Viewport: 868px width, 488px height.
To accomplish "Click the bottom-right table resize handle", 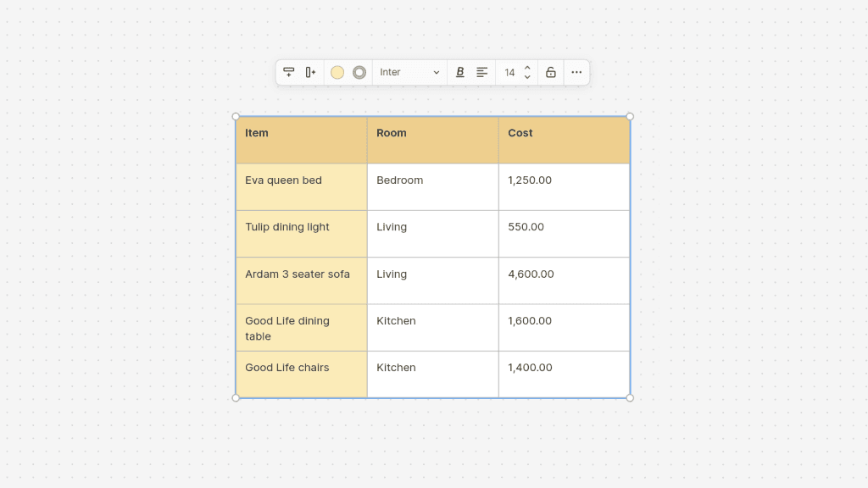I will 630,398.
